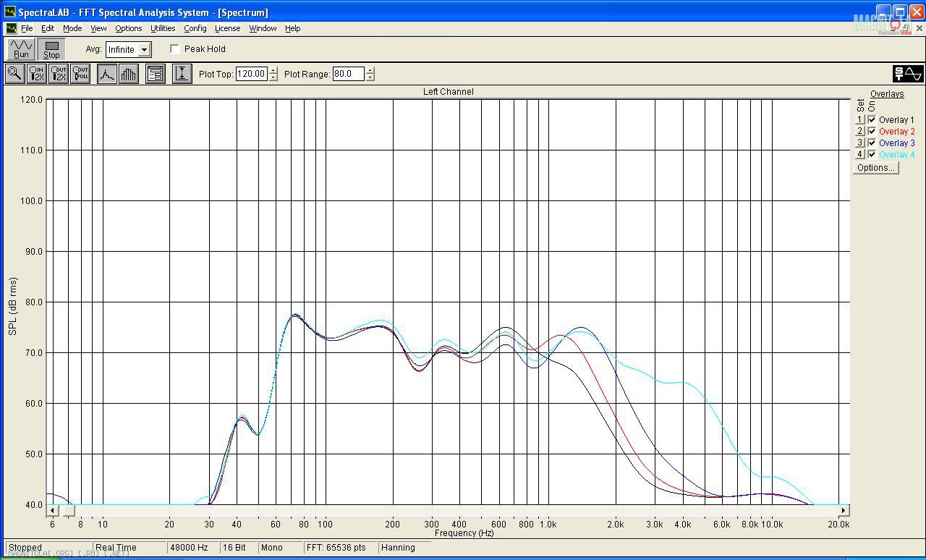The image size is (926, 560).
Task: Zoom out 2X on the plot
Action: click(x=59, y=74)
